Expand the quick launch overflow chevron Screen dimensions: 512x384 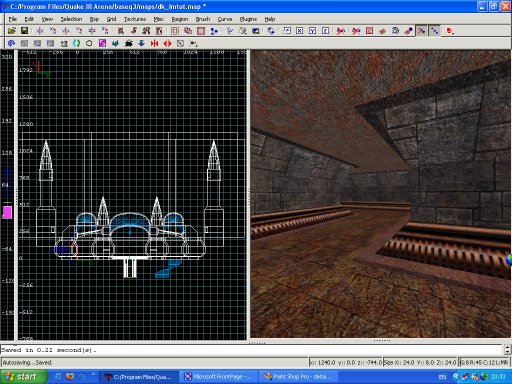(93, 374)
